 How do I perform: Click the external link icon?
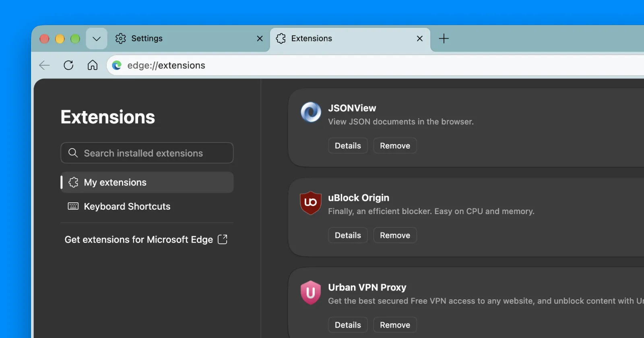click(x=223, y=239)
